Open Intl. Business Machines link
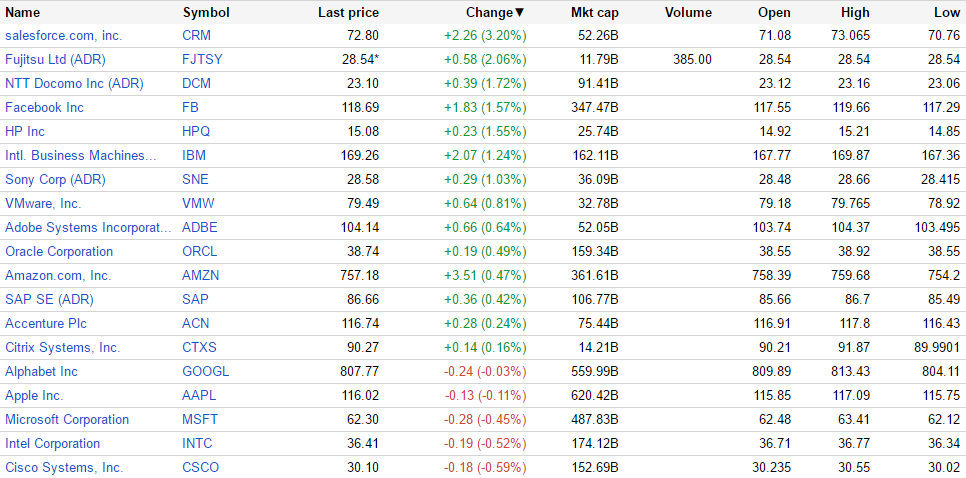The image size is (966, 478). (x=81, y=155)
